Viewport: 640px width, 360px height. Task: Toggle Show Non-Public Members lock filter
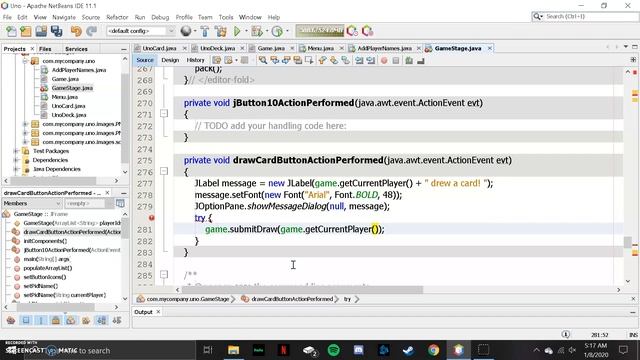click(56, 320)
